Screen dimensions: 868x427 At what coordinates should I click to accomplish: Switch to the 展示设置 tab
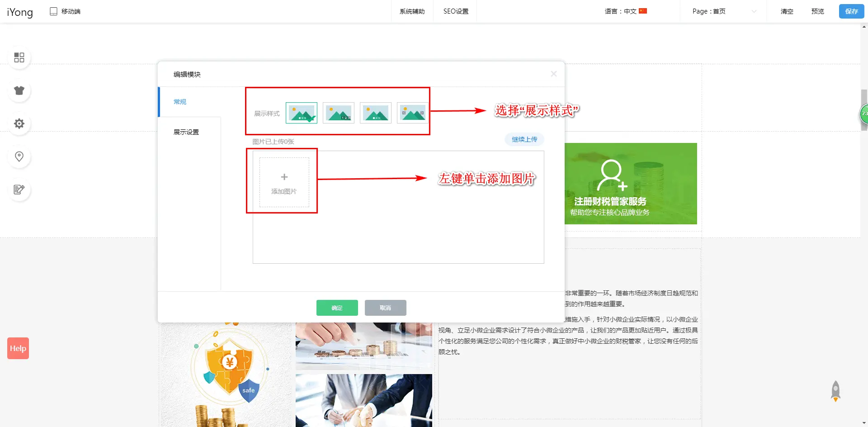pyautogui.click(x=186, y=132)
